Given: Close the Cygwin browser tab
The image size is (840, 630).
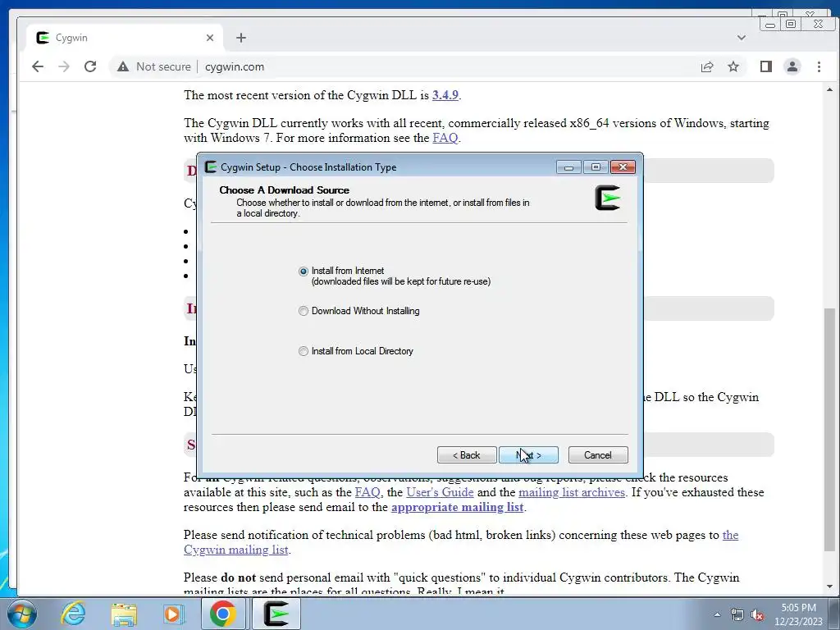Looking at the screenshot, I should 209,38.
